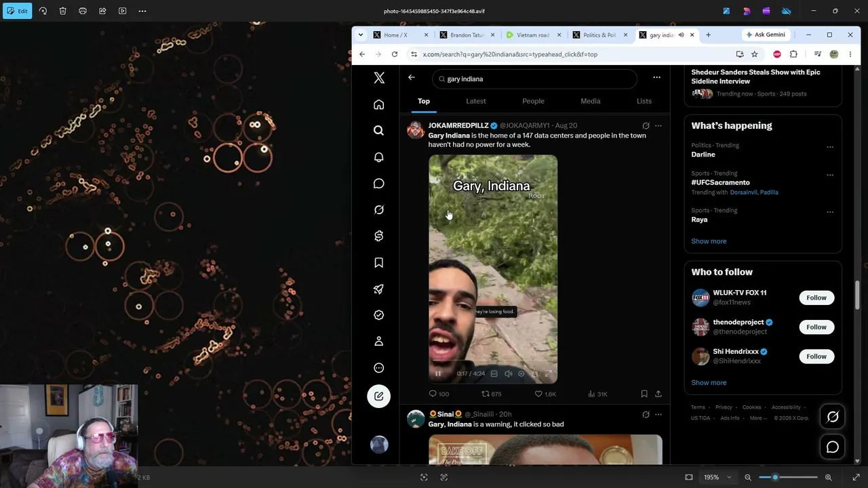Click the X logo in the sidebar
The width and height of the screenshot is (868, 488).
pos(379,78)
